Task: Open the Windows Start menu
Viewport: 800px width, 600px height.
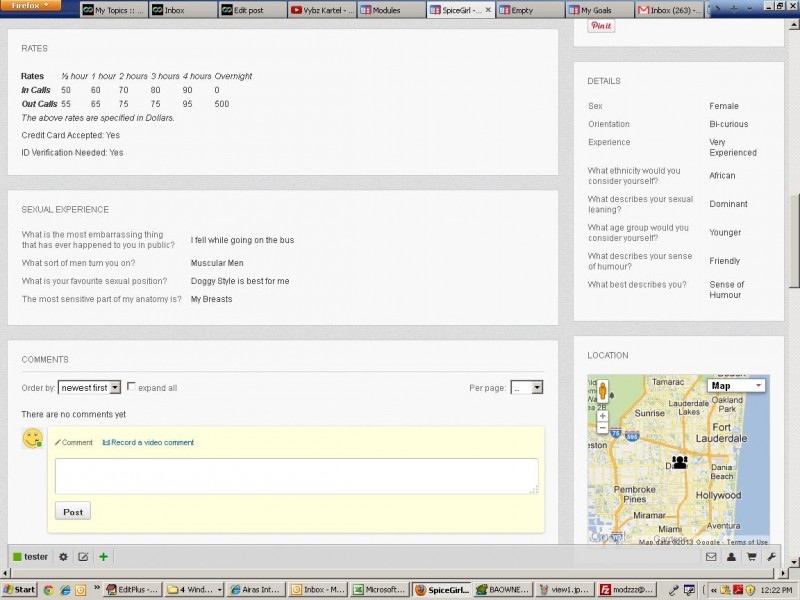Action: pyautogui.click(x=19, y=590)
